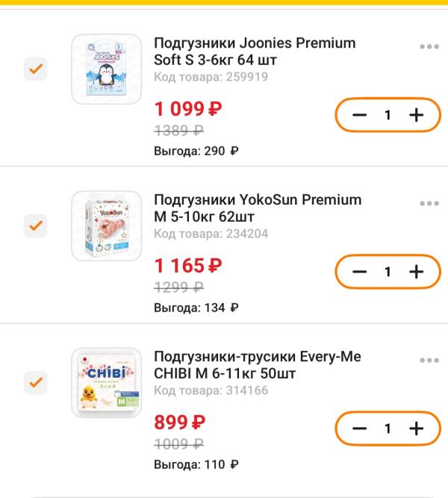Click the Joonies quantity value field

pyautogui.click(x=388, y=115)
